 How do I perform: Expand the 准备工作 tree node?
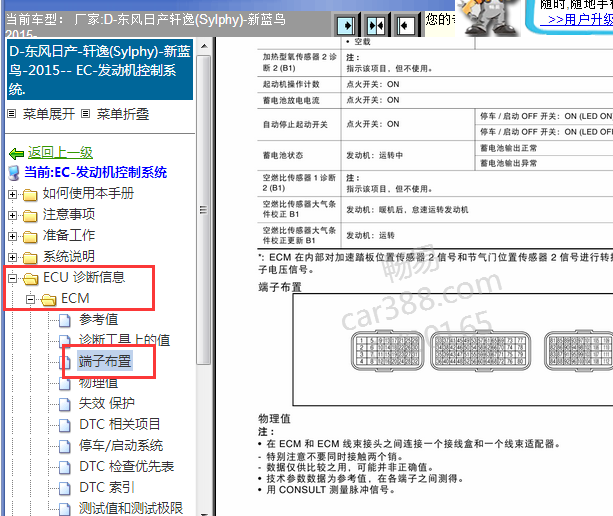[x=13, y=236]
